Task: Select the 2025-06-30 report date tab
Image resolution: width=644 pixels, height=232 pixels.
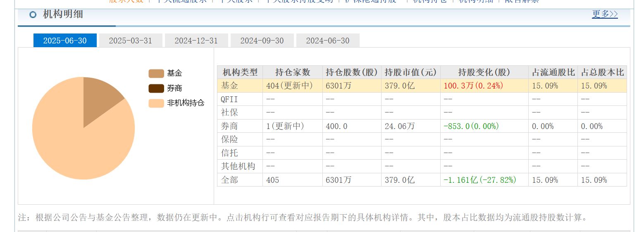Action: pos(65,41)
